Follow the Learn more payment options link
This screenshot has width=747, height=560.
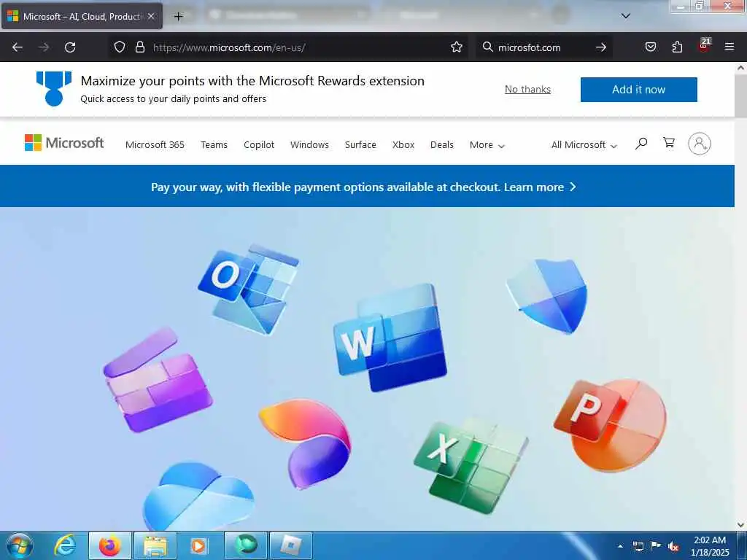click(x=540, y=187)
